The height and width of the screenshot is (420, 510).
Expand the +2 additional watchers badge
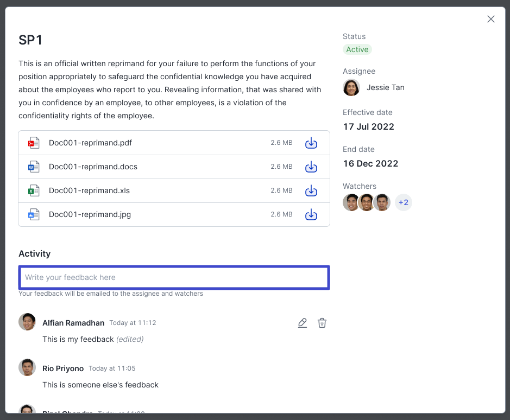(x=404, y=203)
